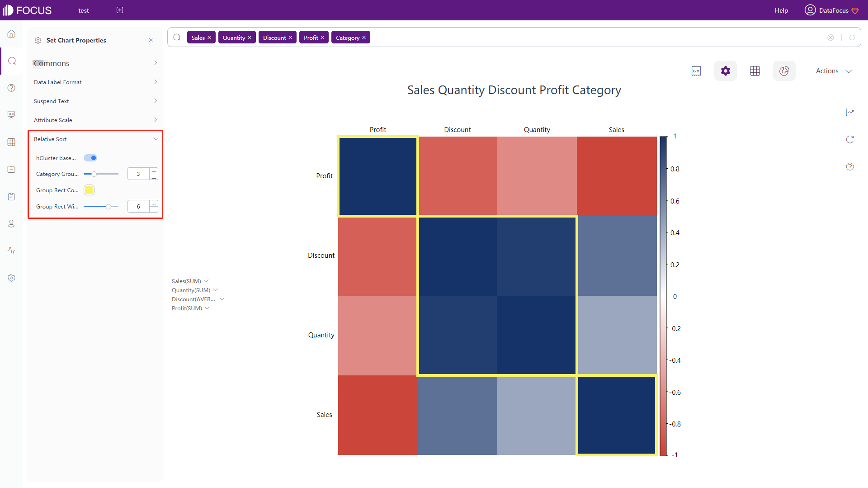Expand the Suspend Text section

(95, 101)
